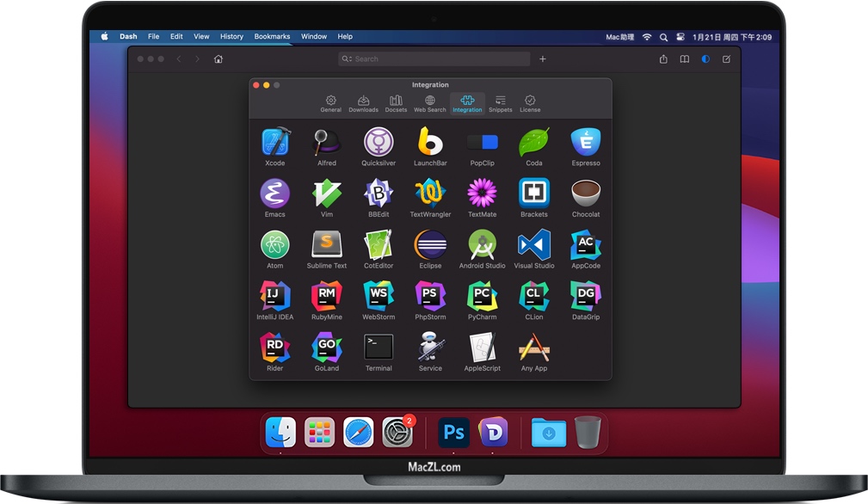Open the PopClip integration
The width and height of the screenshot is (868, 504).
coord(482,142)
